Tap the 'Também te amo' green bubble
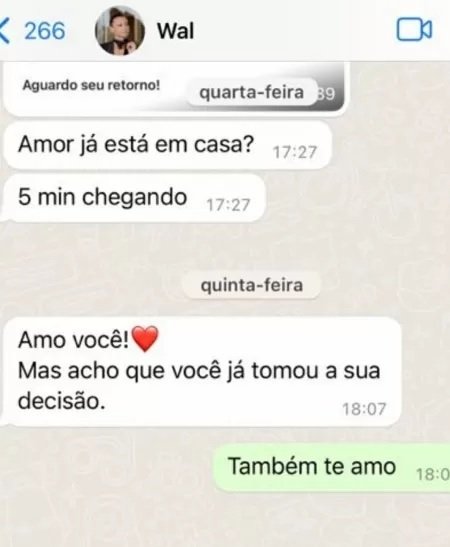Image resolution: width=450 pixels, height=547 pixels. click(x=331, y=467)
